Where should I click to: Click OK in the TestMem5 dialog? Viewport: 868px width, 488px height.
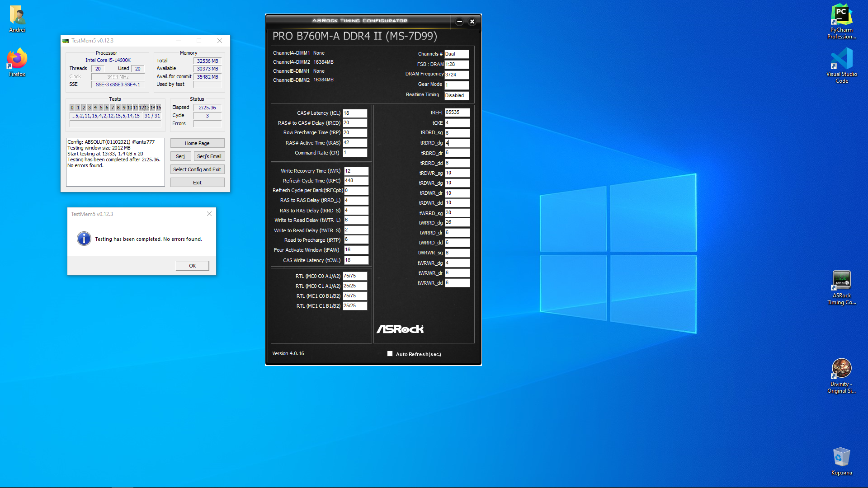[x=192, y=266]
